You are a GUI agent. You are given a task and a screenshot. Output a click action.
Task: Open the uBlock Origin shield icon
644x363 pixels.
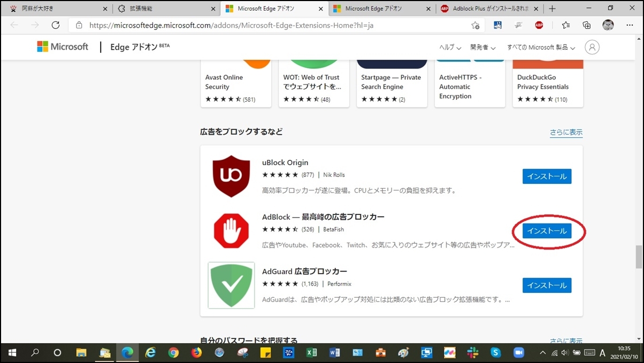(x=231, y=176)
